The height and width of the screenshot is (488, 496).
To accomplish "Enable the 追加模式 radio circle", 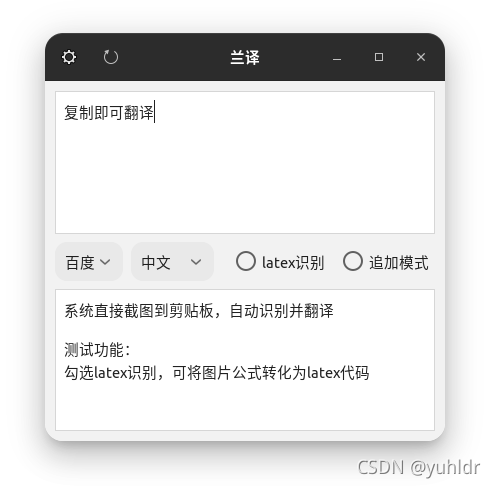I will [353, 261].
